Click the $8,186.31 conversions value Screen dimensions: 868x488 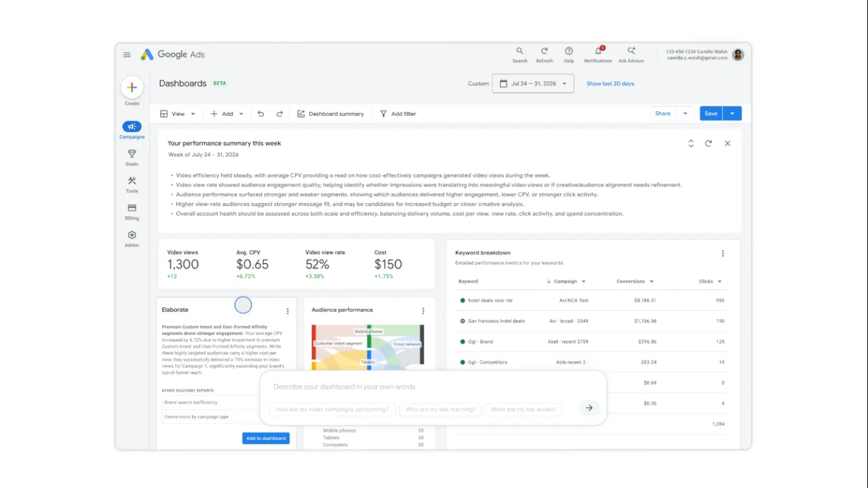[645, 300]
